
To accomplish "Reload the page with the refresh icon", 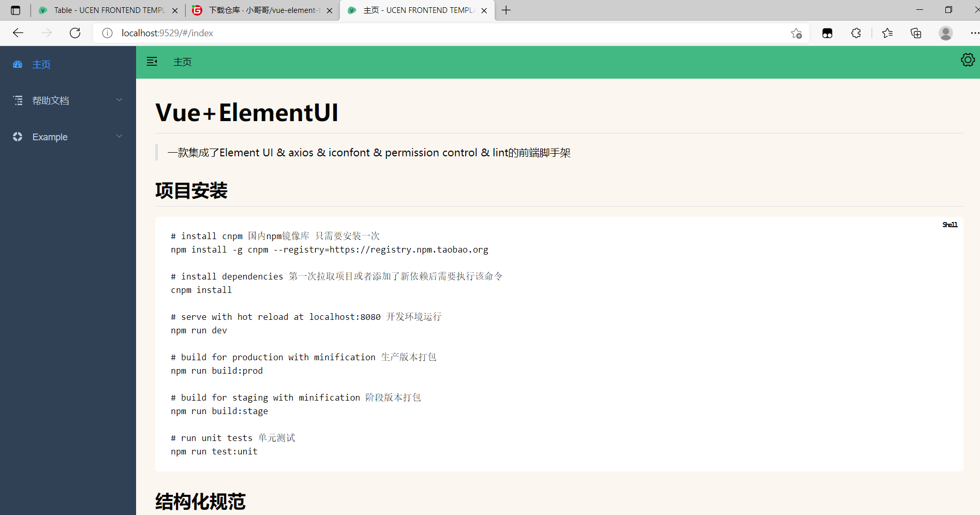I will point(75,33).
